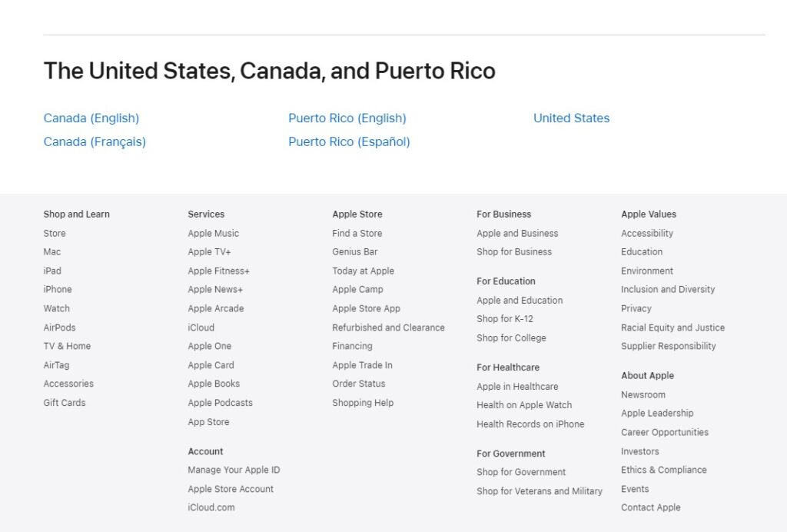This screenshot has width=787, height=532.
Task: Visit Apple Arcade link
Action: click(x=215, y=308)
